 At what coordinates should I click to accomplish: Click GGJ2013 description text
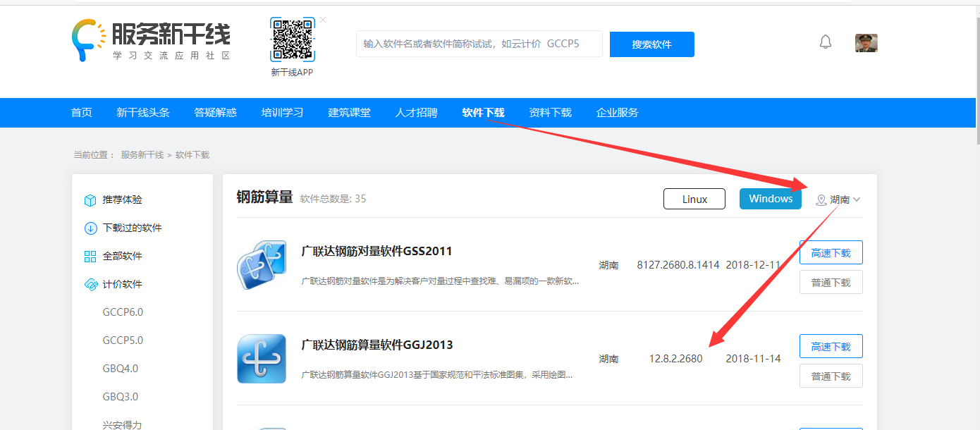437,375
